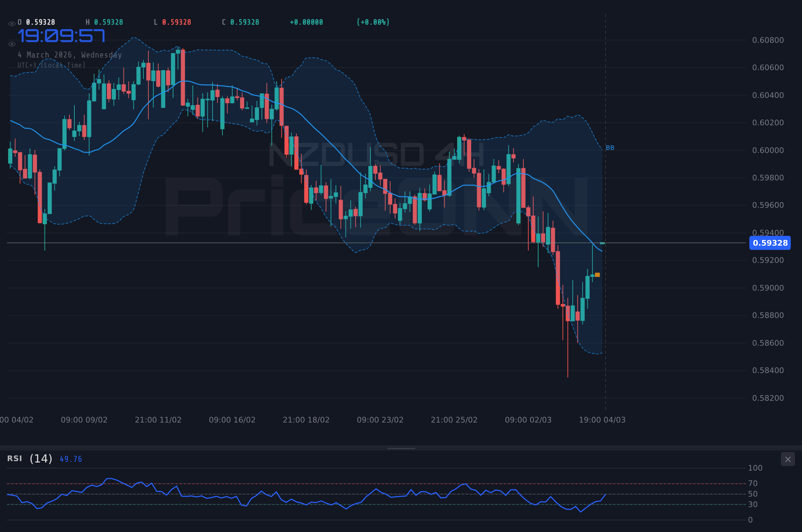
Task: Close the RSI indicator panel
Action: pyautogui.click(x=788, y=459)
